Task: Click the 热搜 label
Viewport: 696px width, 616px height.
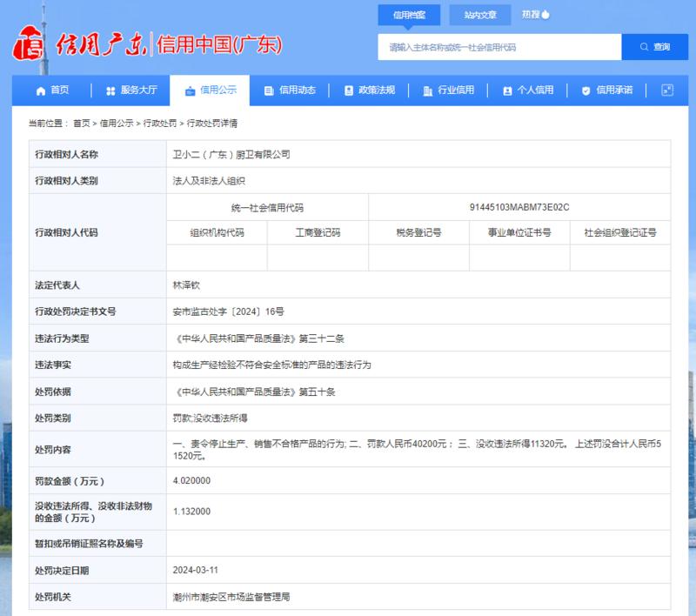Action: click(x=531, y=15)
